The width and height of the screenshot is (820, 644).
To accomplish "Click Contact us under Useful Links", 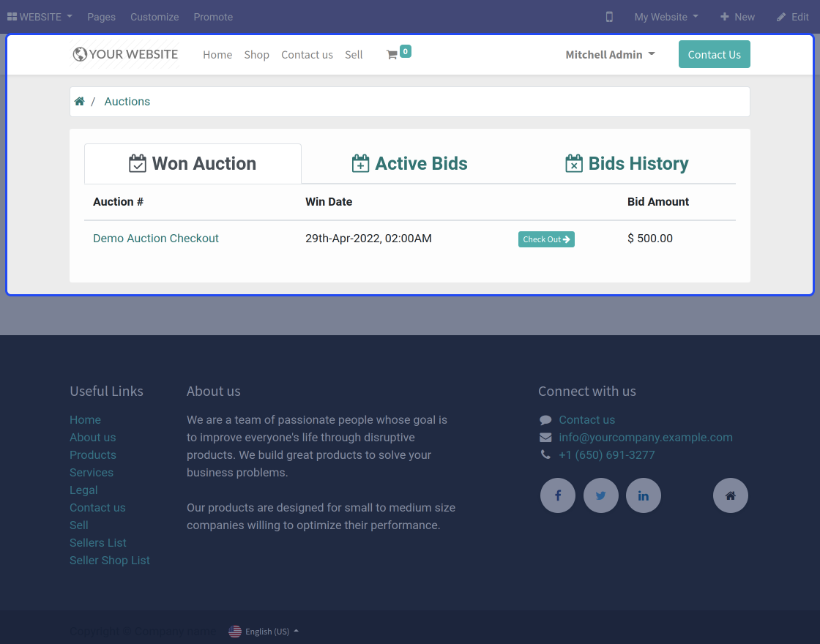I will pos(97,508).
